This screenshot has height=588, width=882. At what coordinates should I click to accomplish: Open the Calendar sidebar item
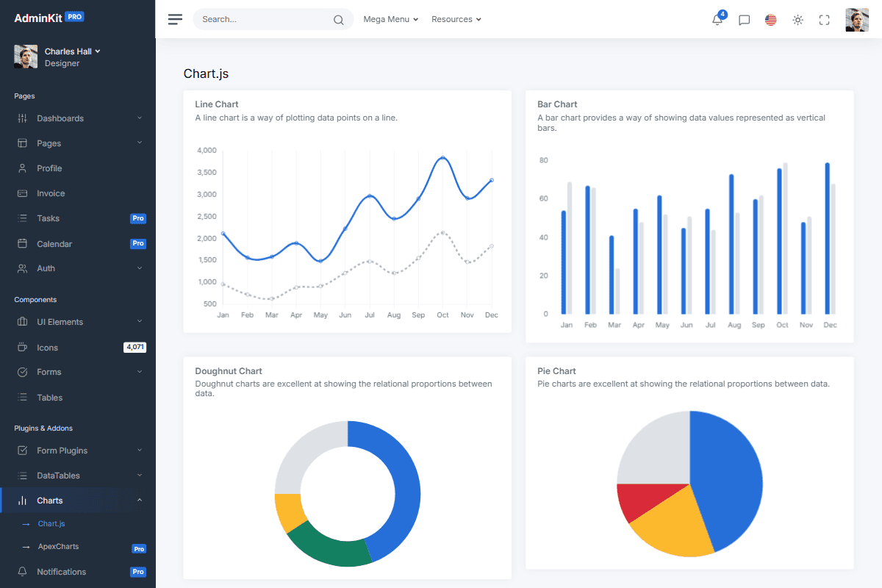[x=78, y=243]
